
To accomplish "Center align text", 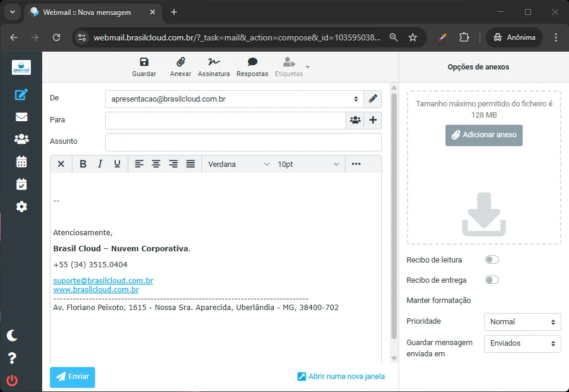I will click(x=156, y=164).
